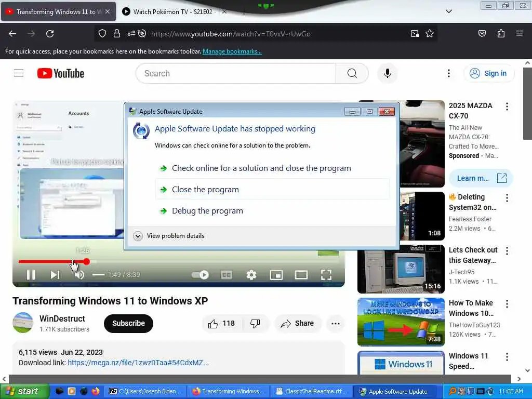Open the site permissions icon in address bar

(x=131, y=33)
